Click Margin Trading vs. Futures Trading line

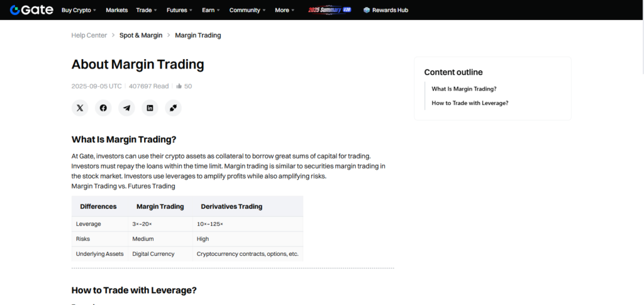(123, 186)
